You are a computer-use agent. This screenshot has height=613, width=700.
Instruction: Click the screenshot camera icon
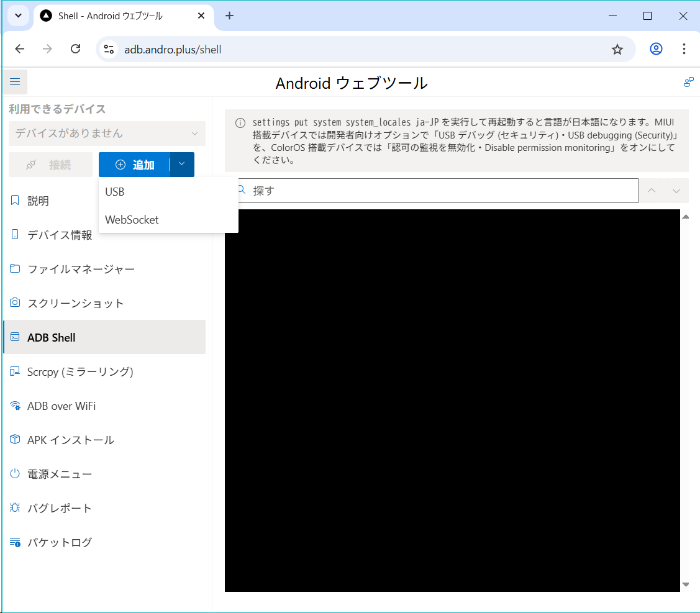tap(15, 303)
